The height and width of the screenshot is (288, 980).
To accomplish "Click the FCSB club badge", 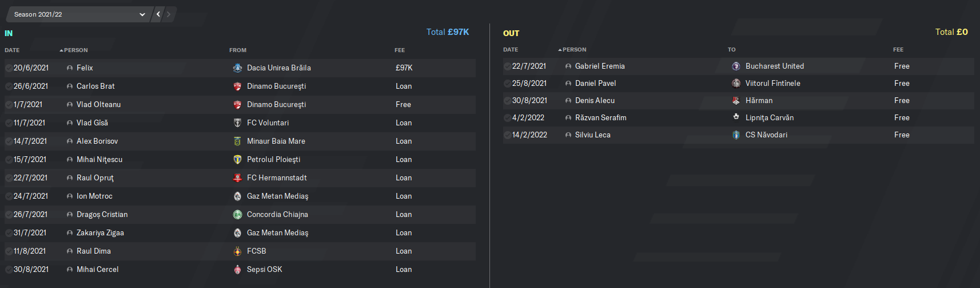I will click(237, 251).
